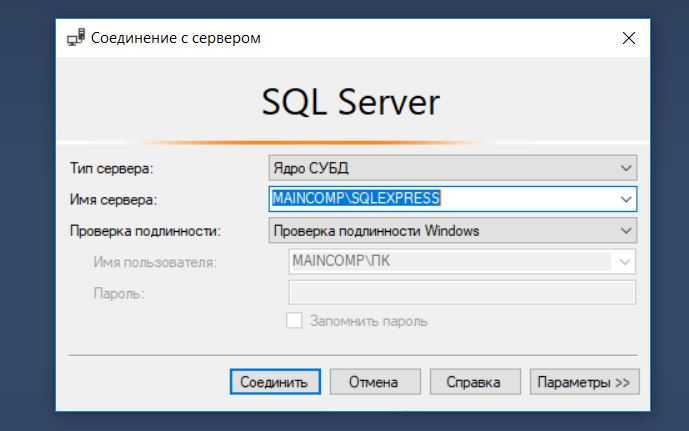Click the MAINCOMP\SQLEXPRESS server name text

(356, 199)
